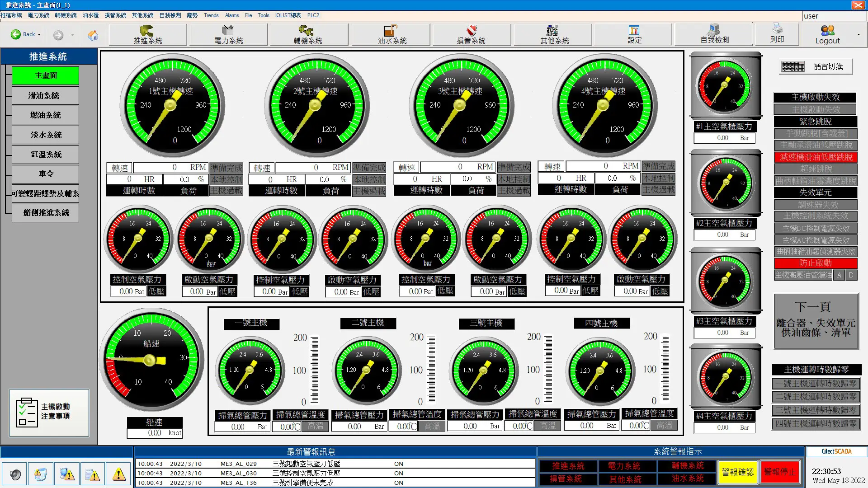
Task: Click the document alarm summary icon
Action: 93,474
